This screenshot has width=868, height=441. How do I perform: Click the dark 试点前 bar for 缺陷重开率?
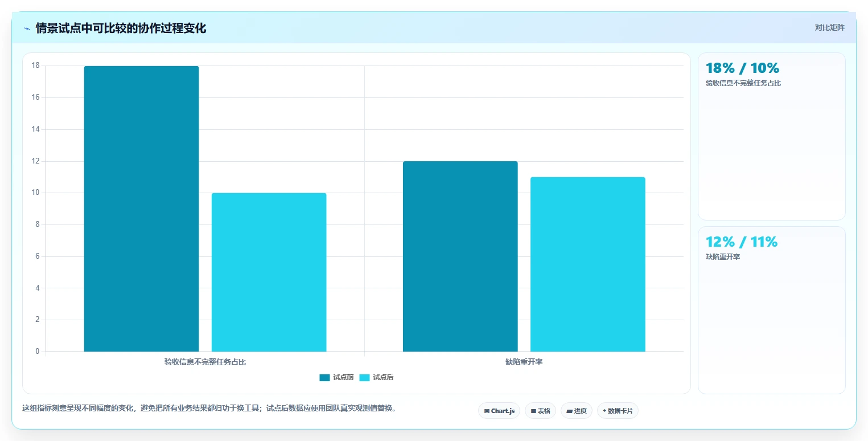(x=460, y=256)
